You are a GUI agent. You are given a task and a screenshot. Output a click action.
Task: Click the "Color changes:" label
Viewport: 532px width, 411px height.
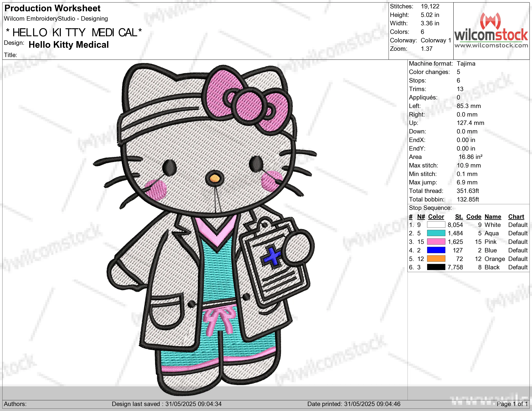[429, 72]
